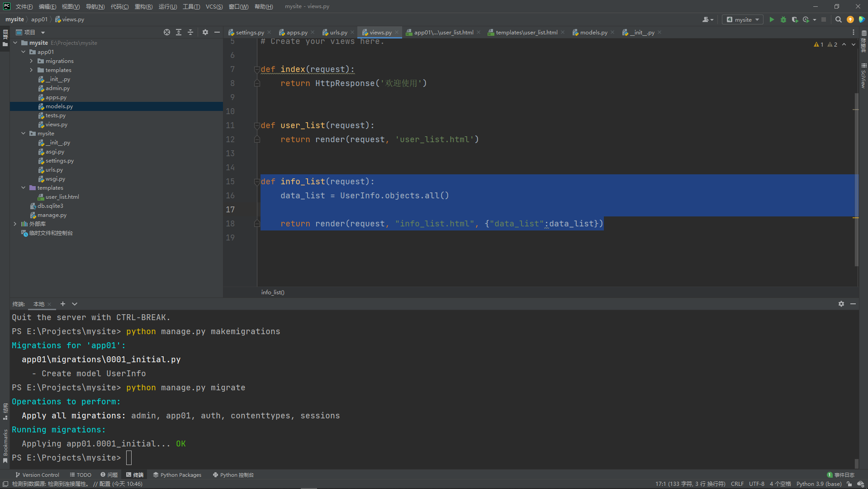Expand the app01 templates folder
This screenshot has width=868, height=489.
(x=31, y=70)
